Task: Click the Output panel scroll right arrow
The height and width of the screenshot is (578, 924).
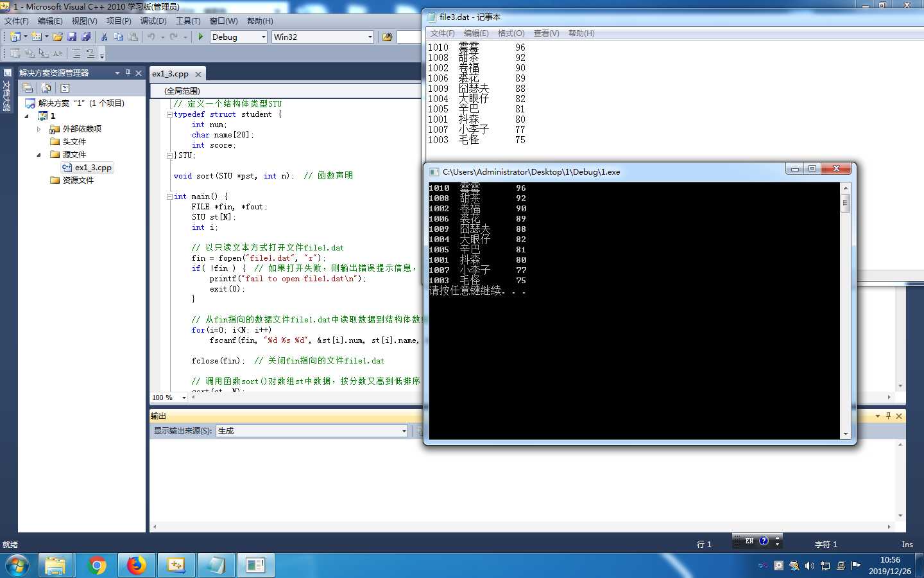Action: pyautogui.click(x=889, y=527)
